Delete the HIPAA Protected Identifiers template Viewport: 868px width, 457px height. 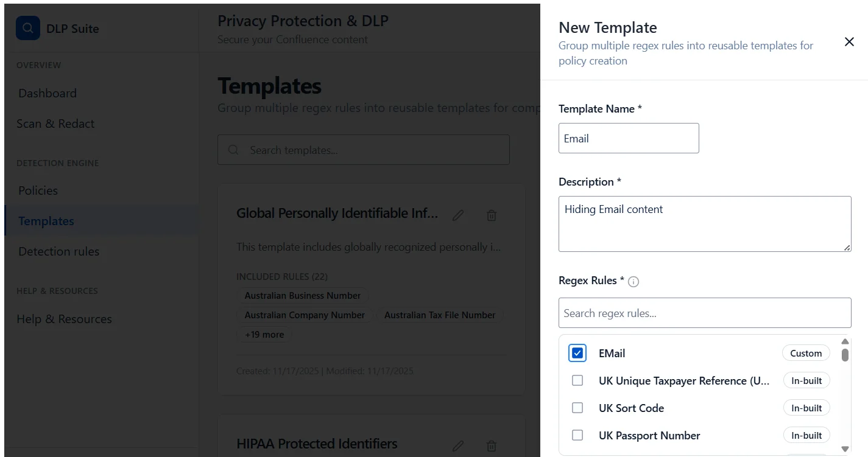click(x=491, y=446)
